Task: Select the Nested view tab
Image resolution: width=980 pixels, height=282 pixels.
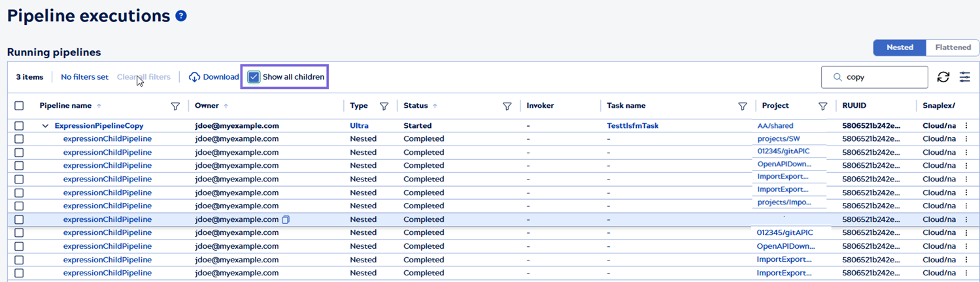Action: 900,48
